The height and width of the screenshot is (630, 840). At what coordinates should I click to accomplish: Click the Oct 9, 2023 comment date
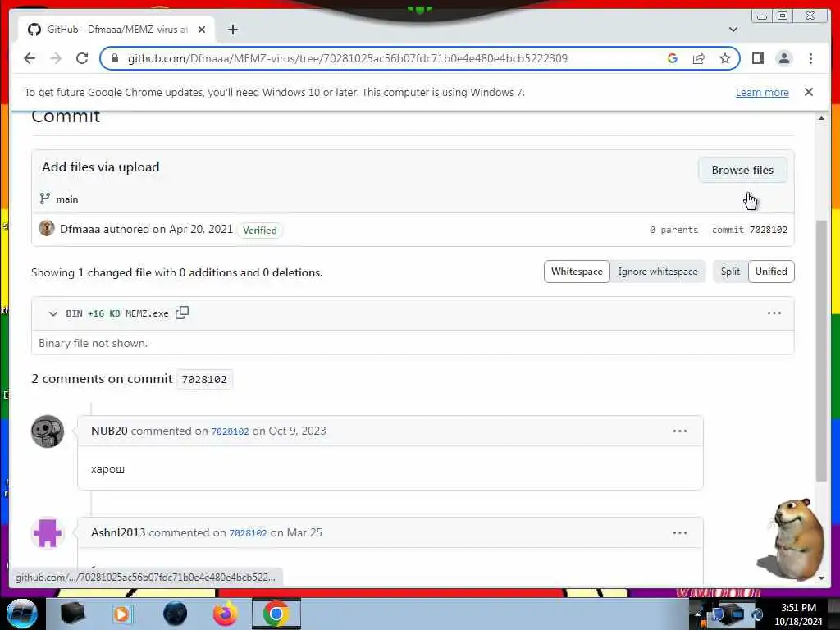297,431
